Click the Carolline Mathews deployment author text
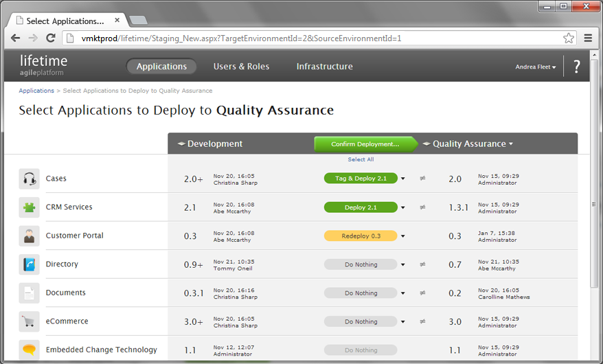 pos(504,297)
